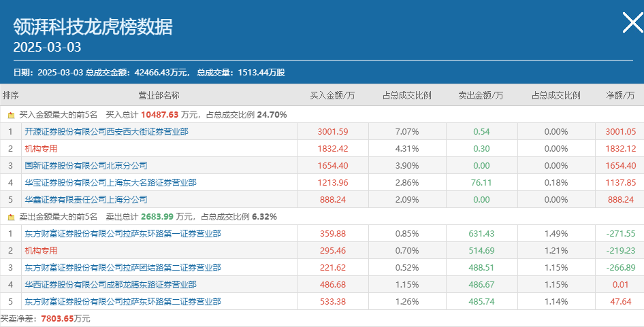Click net amount -219.23

[621, 251]
